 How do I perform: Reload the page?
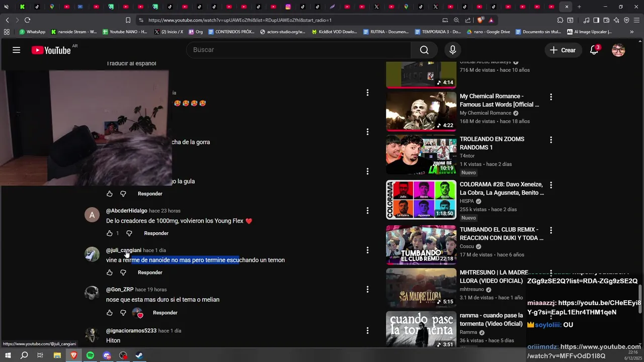tap(27, 20)
